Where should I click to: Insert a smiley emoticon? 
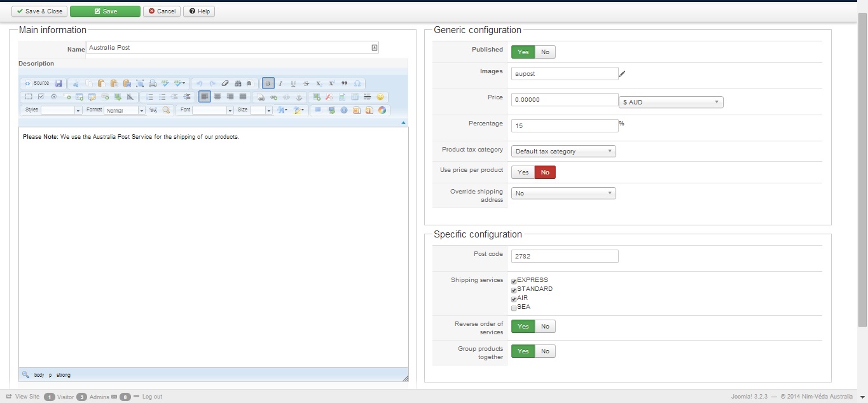380,97
